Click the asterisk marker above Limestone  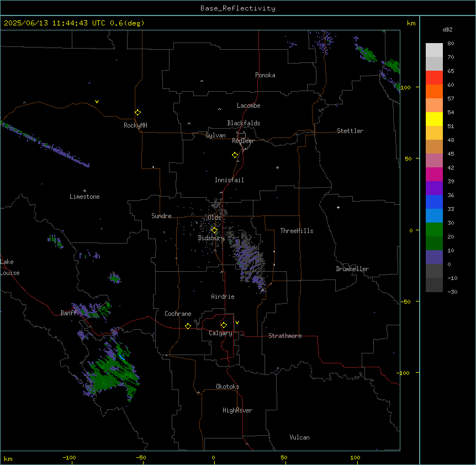click(84, 191)
